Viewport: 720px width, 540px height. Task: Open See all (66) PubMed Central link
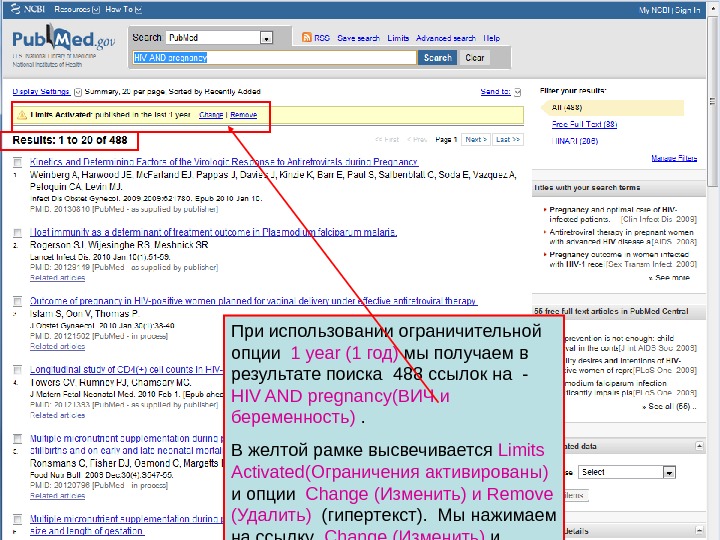pos(669,406)
